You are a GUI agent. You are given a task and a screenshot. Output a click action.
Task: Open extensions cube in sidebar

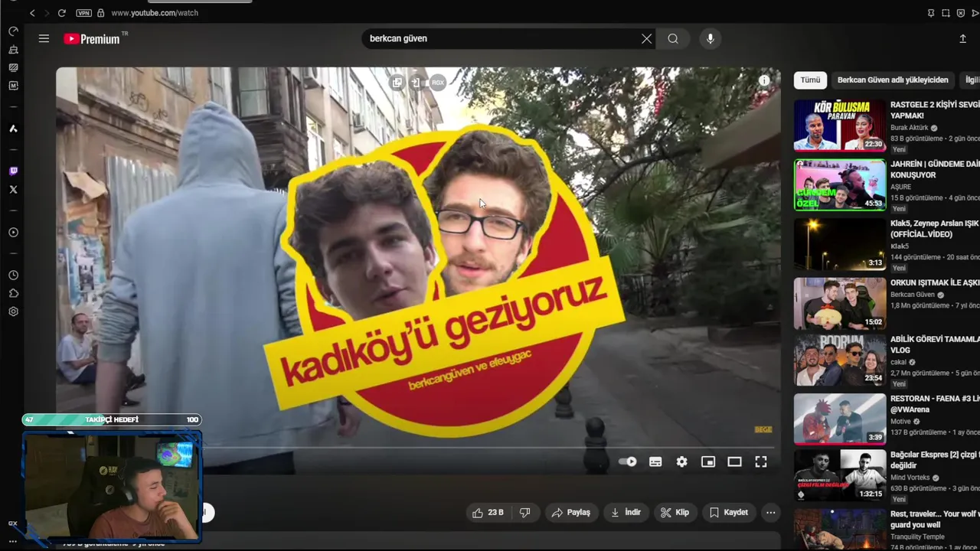pyautogui.click(x=13, y=293)
